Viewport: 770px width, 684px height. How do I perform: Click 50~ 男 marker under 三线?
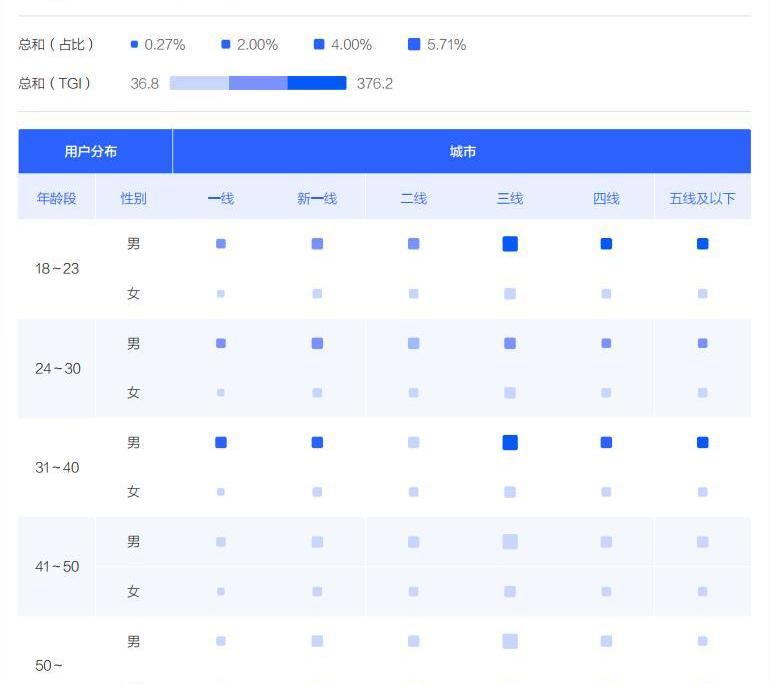click(510, 641)
